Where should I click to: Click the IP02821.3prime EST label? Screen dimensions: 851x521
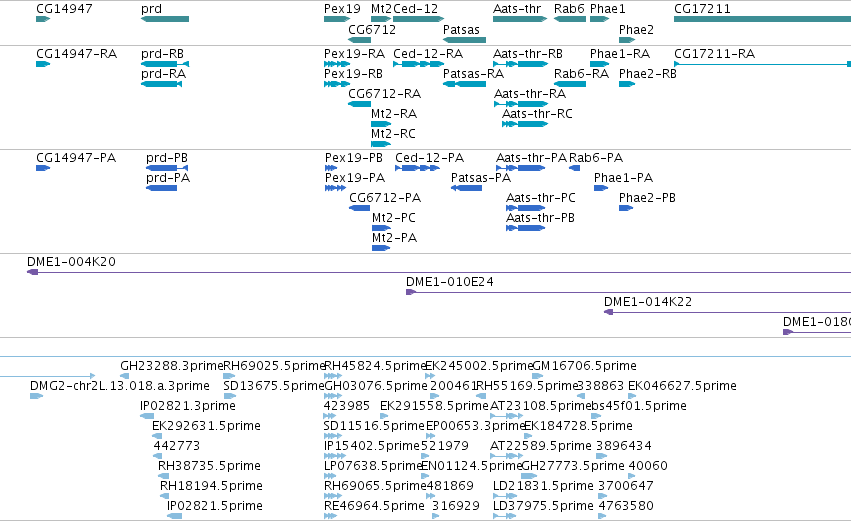point(188,406)
